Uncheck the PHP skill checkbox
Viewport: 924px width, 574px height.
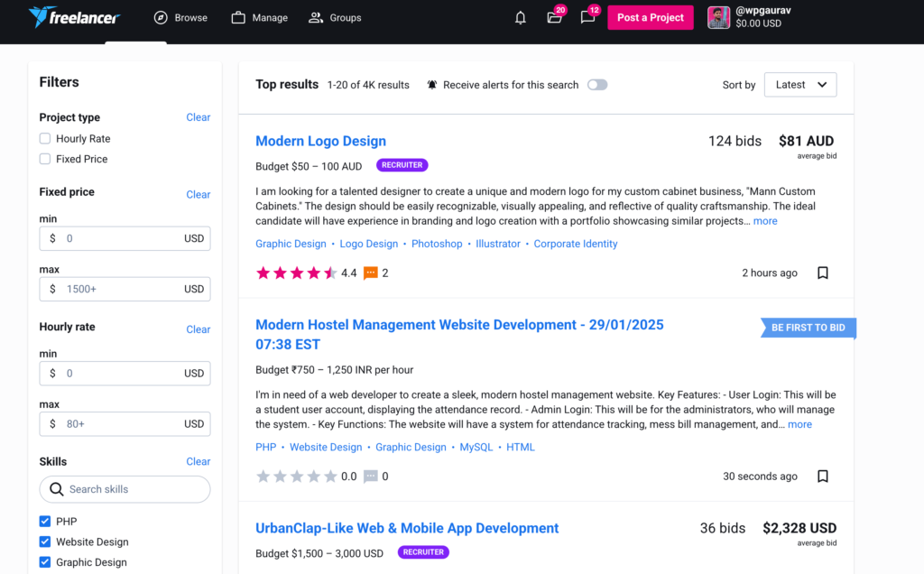click(x=45, y=522)
